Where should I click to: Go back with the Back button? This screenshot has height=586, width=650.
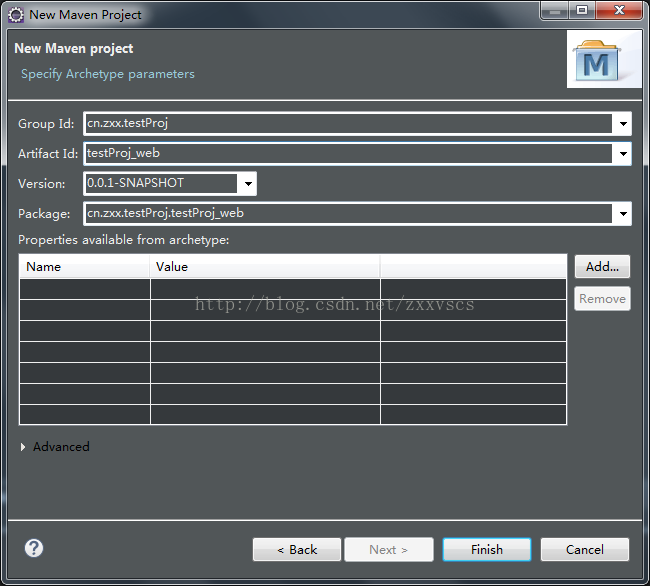click(x=297, y=550)
